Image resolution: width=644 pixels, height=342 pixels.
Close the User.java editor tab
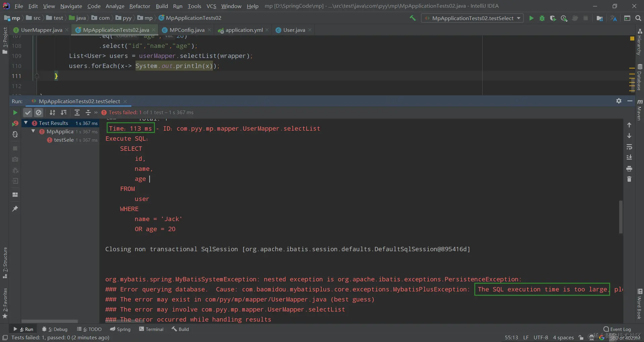tap(310, 30)
